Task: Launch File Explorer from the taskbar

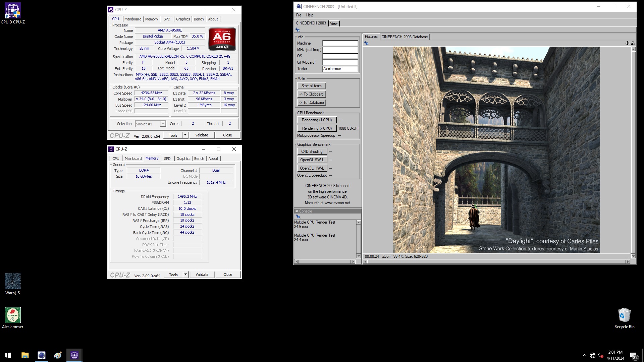Action: coord(25,355)
